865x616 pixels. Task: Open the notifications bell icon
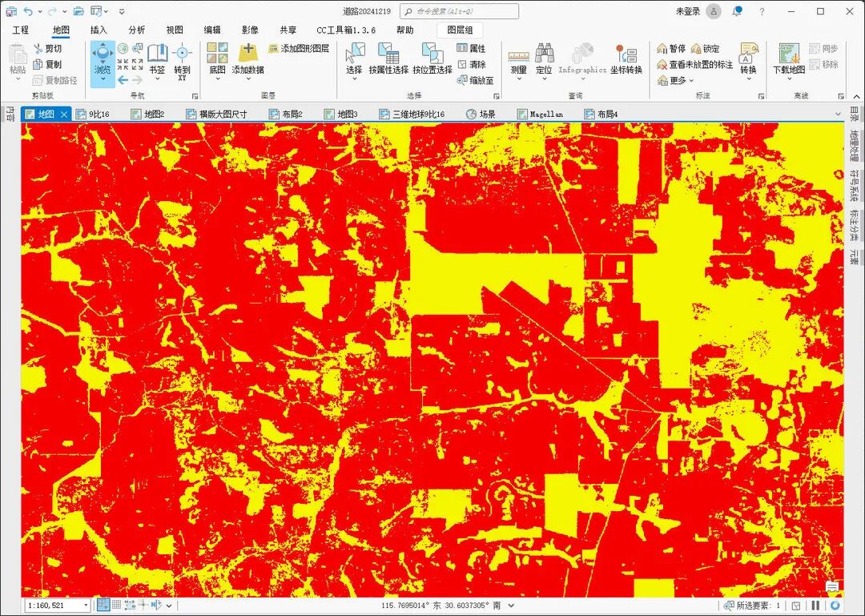737,11
